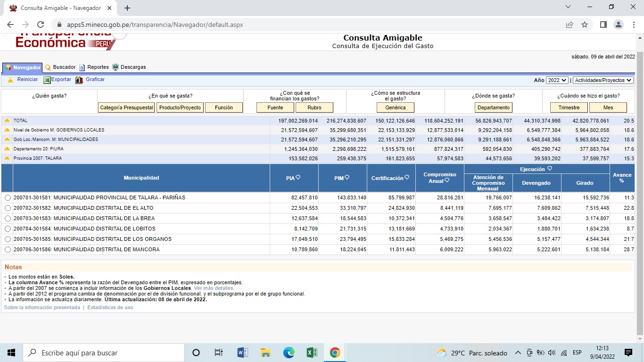The image size is (644, 362).
Task: Click the Trimestre button
Action: pos(569,107)
